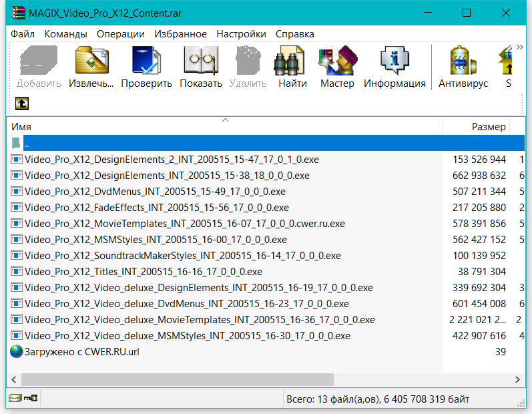Open the Файл menu
532x414 pixels.
(x=23, y=34)
